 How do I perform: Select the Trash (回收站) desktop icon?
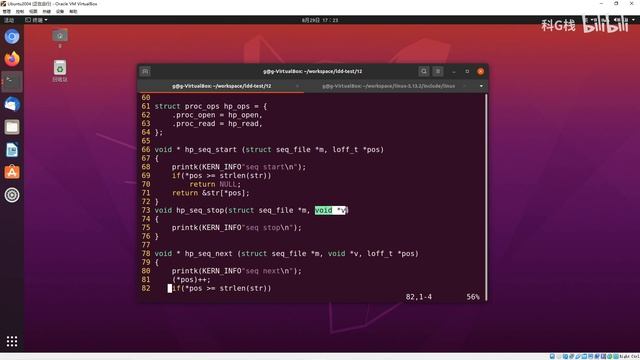point(60,71)
